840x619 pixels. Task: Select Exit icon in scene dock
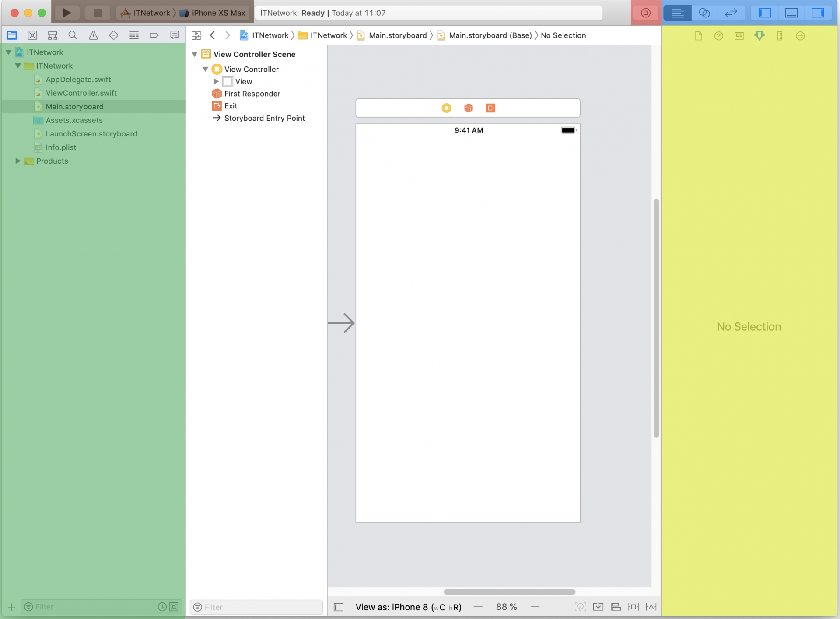(x=491, y=108)
